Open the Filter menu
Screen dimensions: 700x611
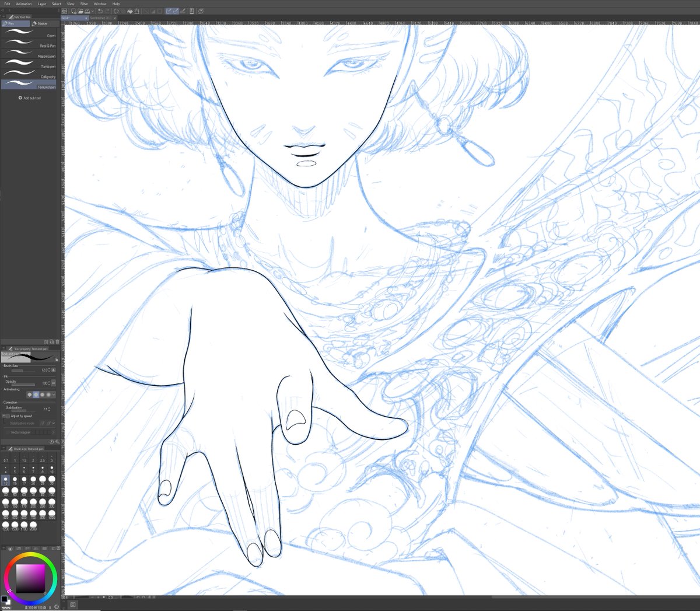84,4
